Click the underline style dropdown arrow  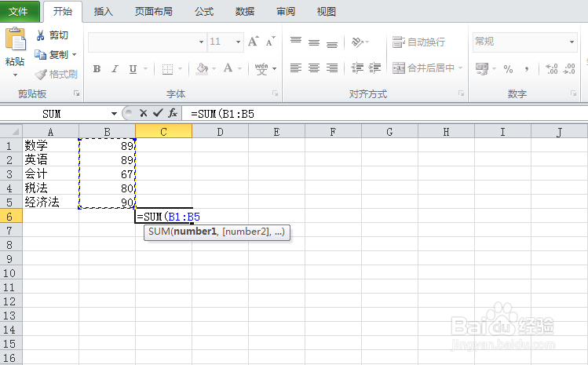145,69
